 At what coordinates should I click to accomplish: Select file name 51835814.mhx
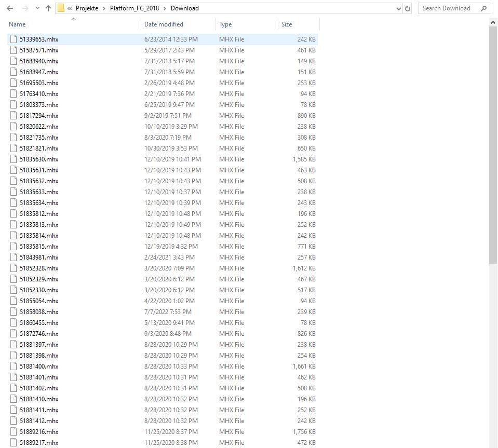click(39, 236)
